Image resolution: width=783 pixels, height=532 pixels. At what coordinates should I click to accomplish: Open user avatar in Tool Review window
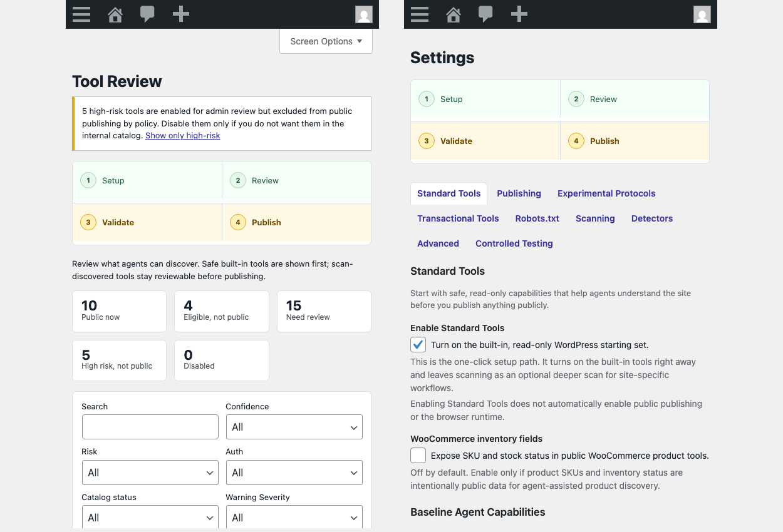[x=364, y=14]
